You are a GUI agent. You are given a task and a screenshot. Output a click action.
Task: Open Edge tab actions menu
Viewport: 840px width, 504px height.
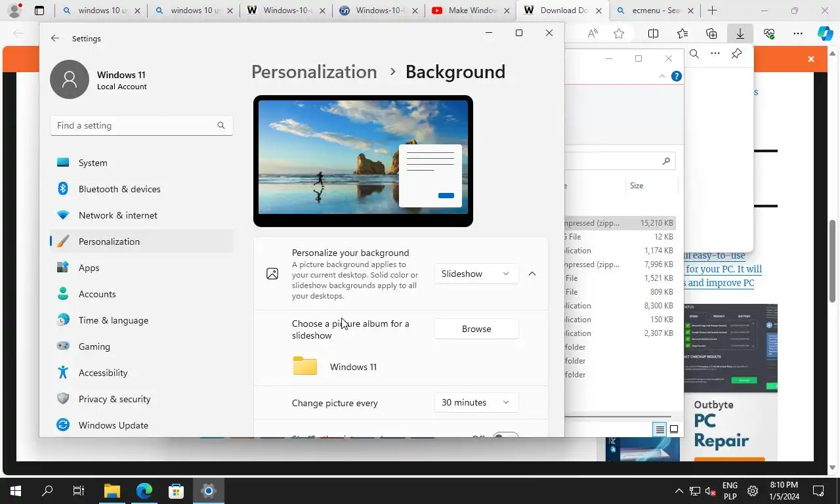coord(39,10)
